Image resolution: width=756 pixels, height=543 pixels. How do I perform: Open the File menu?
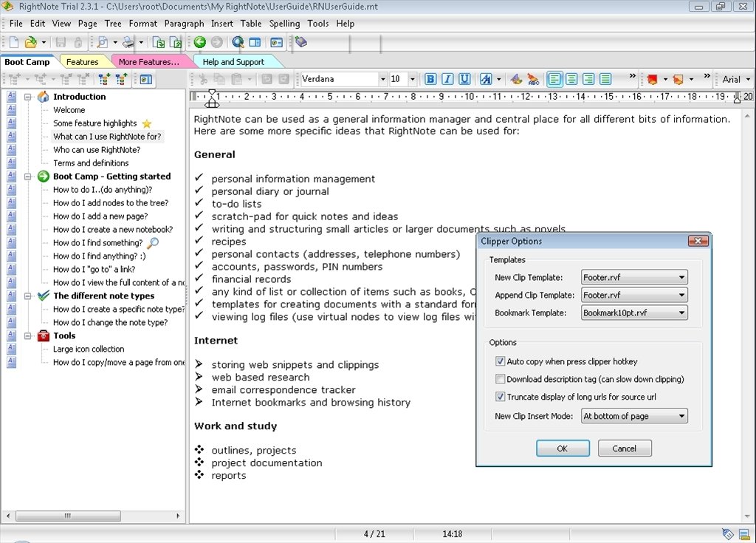click(16, 23)
